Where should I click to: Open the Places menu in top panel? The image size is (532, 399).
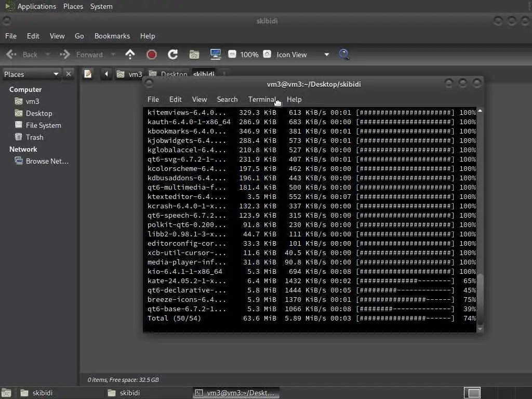click(73, 6)
